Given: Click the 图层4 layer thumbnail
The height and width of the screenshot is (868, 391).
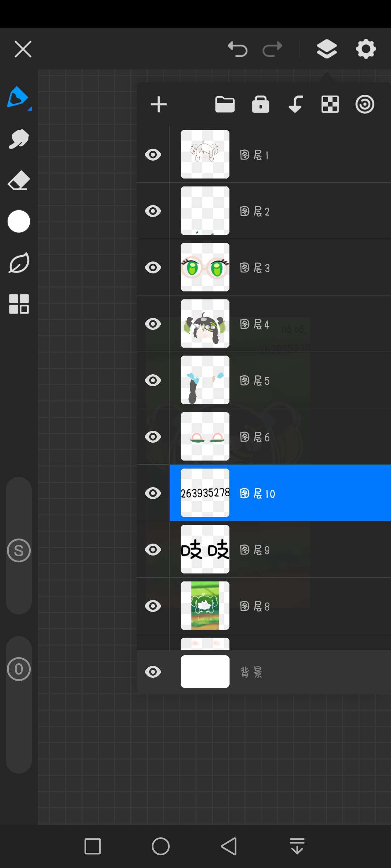Looking at the screenshot, I should (205, 324).
